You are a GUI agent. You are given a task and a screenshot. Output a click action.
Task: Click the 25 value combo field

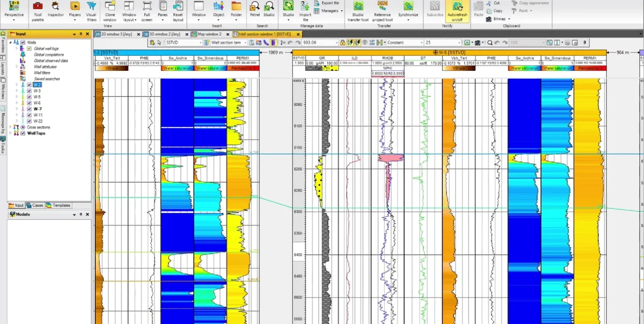(443, 42)
